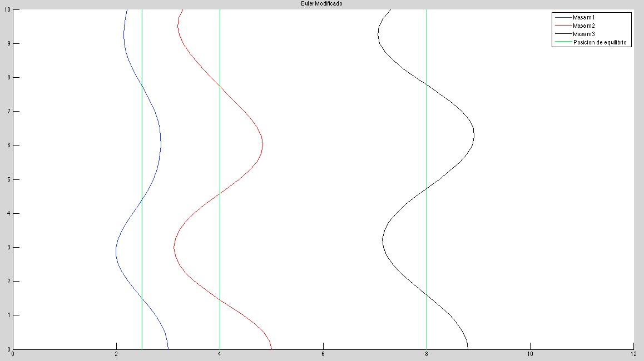Select the blue Masa m1 curve
Image resolution: width=644 pixels, height=361 pixels.
point(160,144)
